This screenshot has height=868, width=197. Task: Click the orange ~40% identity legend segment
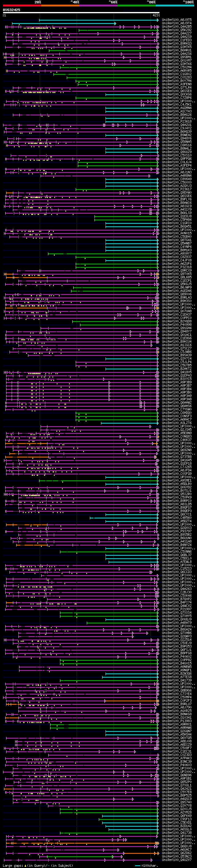[x=60, y=6]
